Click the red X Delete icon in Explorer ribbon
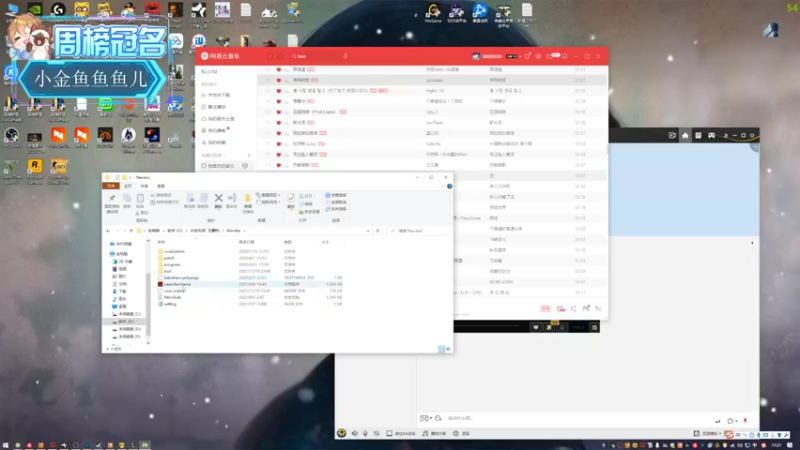 (218, 198)
